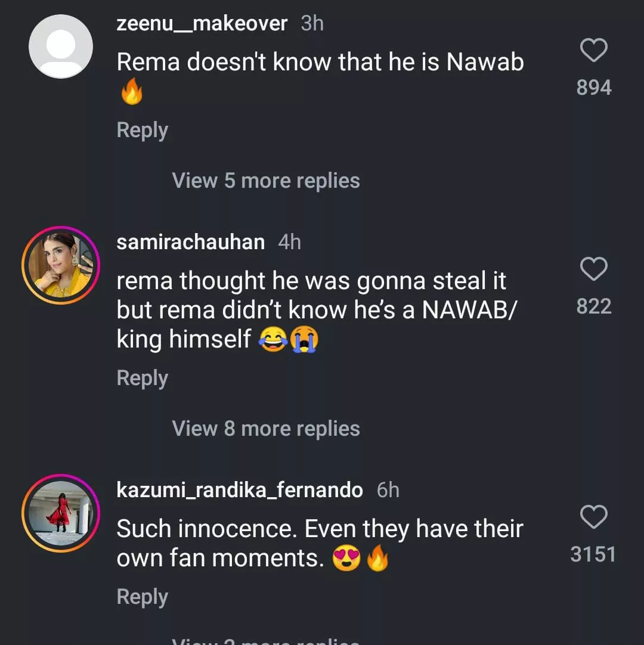Expand the partially visible replies link at bottom
644x645 pixels.
[x=265, y=640]
